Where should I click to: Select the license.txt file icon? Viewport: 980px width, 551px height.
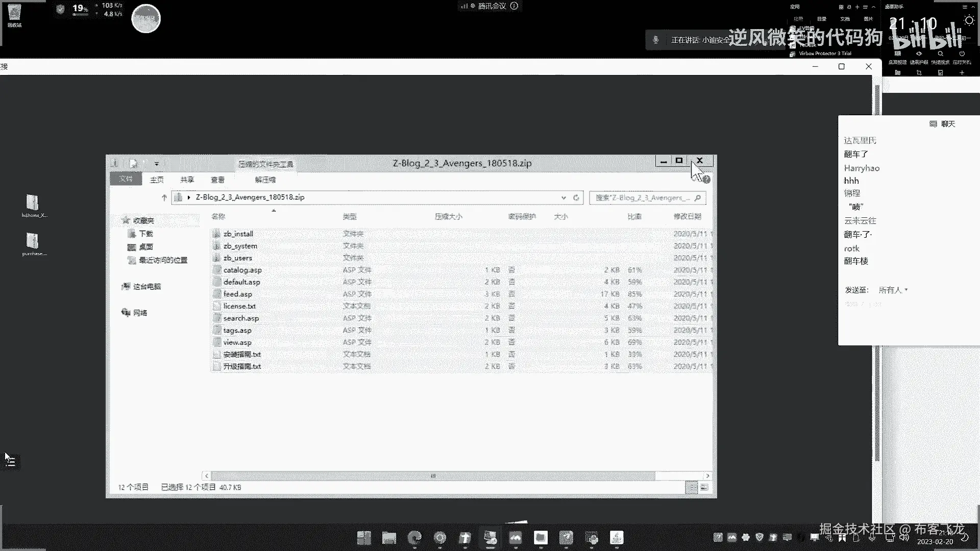click(216, 306)
